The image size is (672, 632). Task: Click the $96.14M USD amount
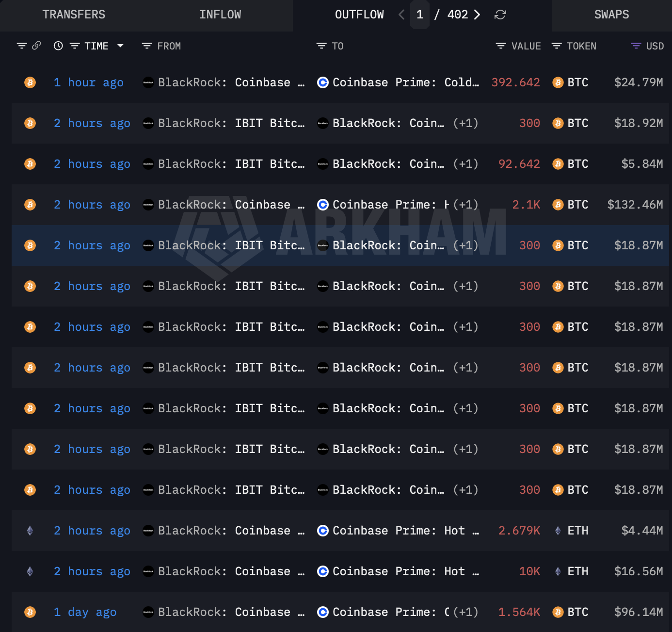coord(639,612)
